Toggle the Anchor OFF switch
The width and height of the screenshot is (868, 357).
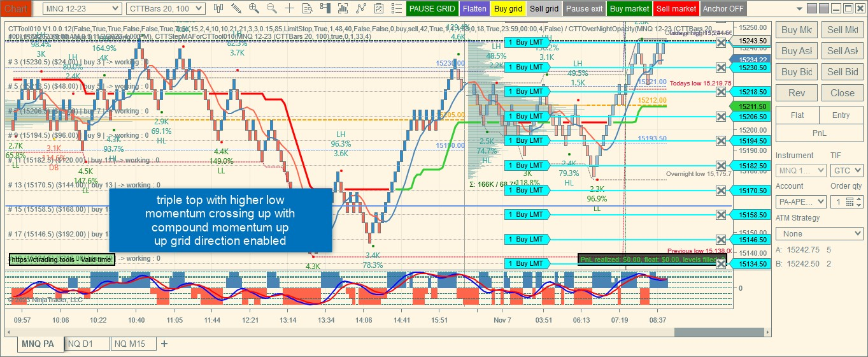click(x=723, y=9)
